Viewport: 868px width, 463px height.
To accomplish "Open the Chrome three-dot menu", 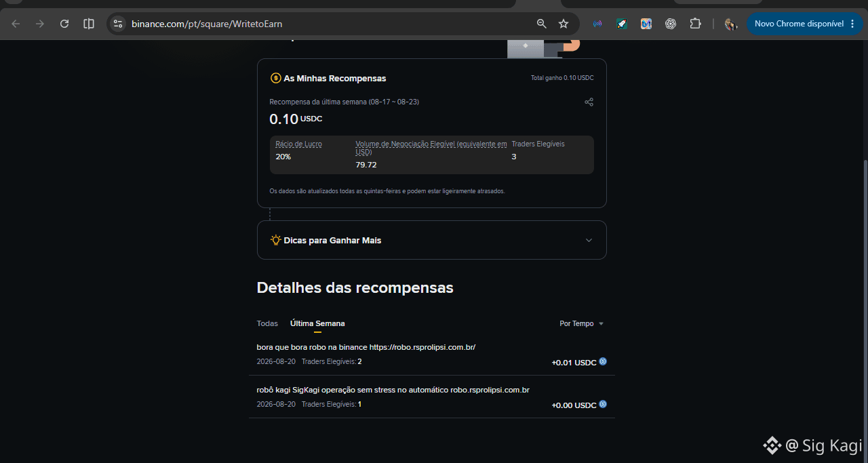I will pyautogui.click(x=852, y=24).
